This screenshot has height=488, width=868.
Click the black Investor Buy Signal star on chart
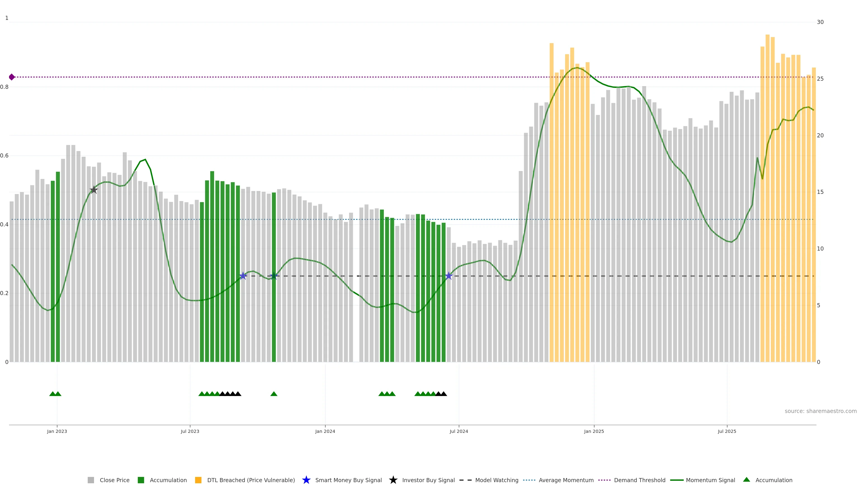tap(94, 190)
